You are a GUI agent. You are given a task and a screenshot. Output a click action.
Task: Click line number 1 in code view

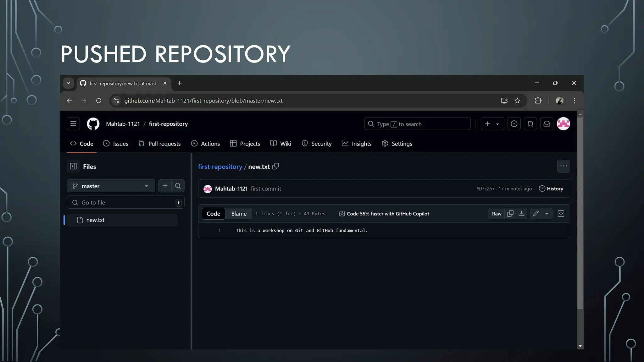(220, 231)
